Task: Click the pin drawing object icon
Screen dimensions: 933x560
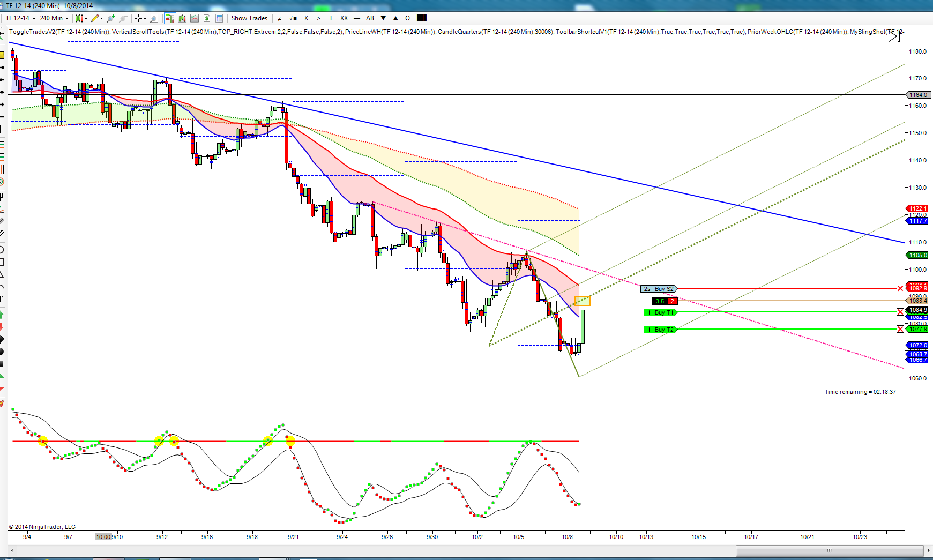Action: pyautogui.click(x=111, y=18)
